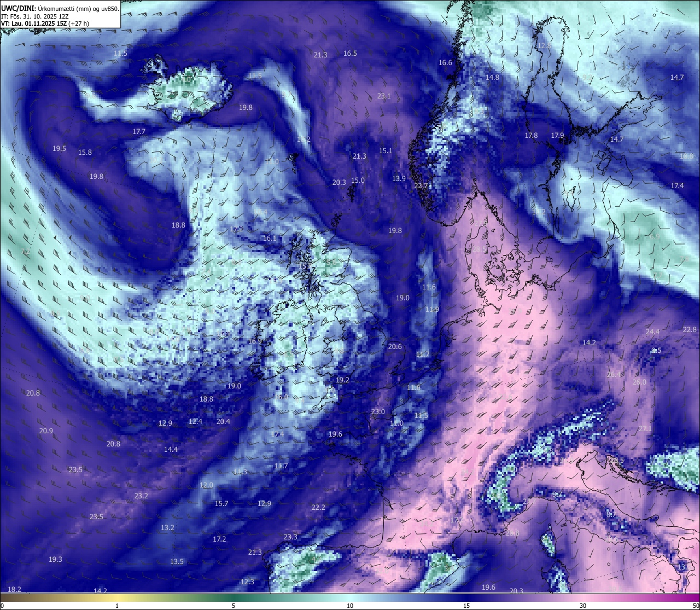The image size is (700, 610).
Task: Click the 20.6 value off eastern England
Action: [395, 346]
